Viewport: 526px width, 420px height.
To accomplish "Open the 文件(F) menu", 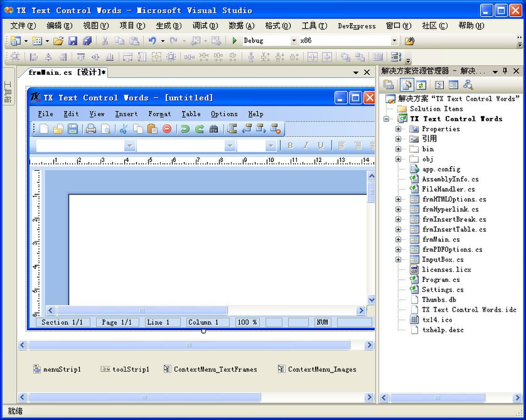I will pyautogui.click(x=23, y=25).
